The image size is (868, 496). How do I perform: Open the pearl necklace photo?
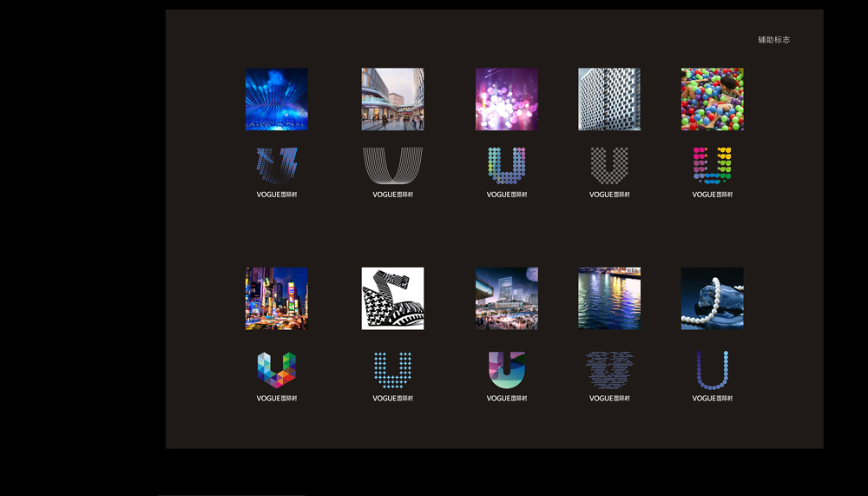[712, 298]
